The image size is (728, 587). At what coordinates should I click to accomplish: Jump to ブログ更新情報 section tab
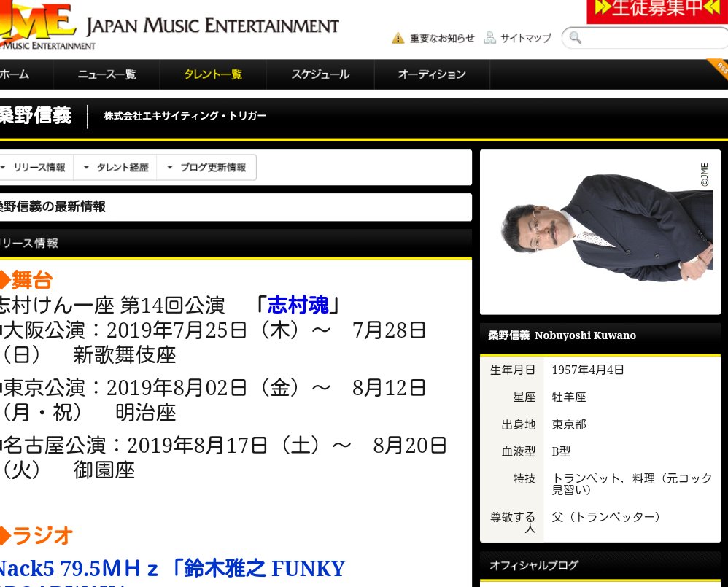click(206, 168)
